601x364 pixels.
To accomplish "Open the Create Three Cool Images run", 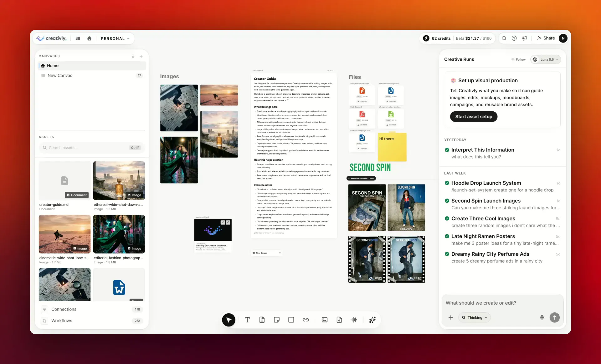I will point(502,222).
